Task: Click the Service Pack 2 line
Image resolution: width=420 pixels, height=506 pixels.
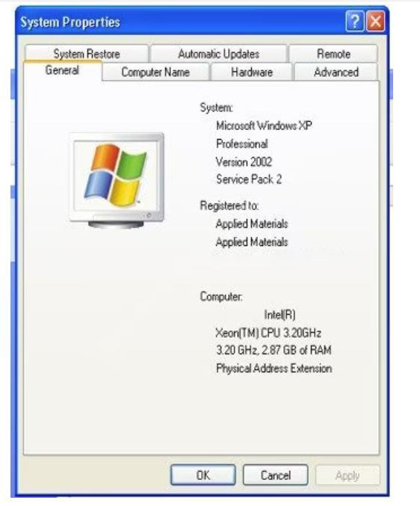Action: coord(249,179)
